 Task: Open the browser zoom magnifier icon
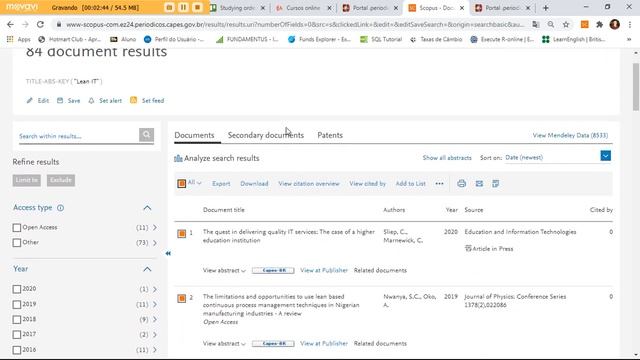pyautogui.click(x=551, y=24)
